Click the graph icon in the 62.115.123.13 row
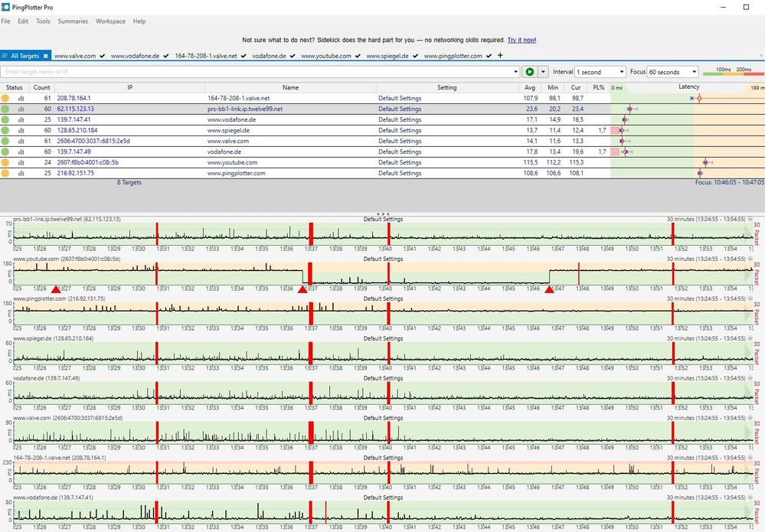The image size is (765, 532). 21,109
